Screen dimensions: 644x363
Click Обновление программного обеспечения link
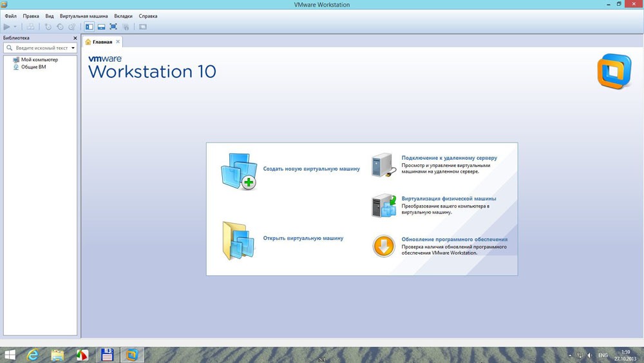coord(454,239)
